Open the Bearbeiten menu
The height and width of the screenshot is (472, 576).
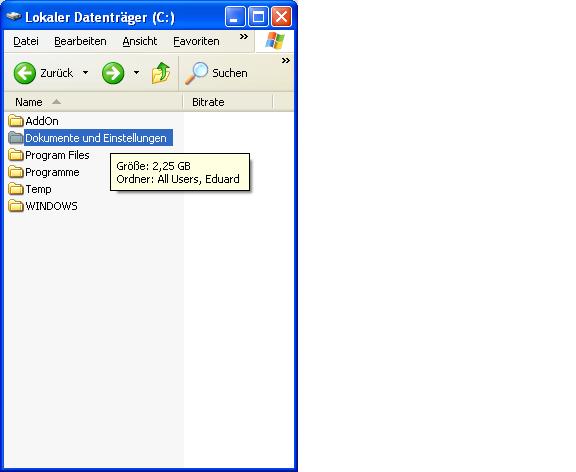point(80,41)
